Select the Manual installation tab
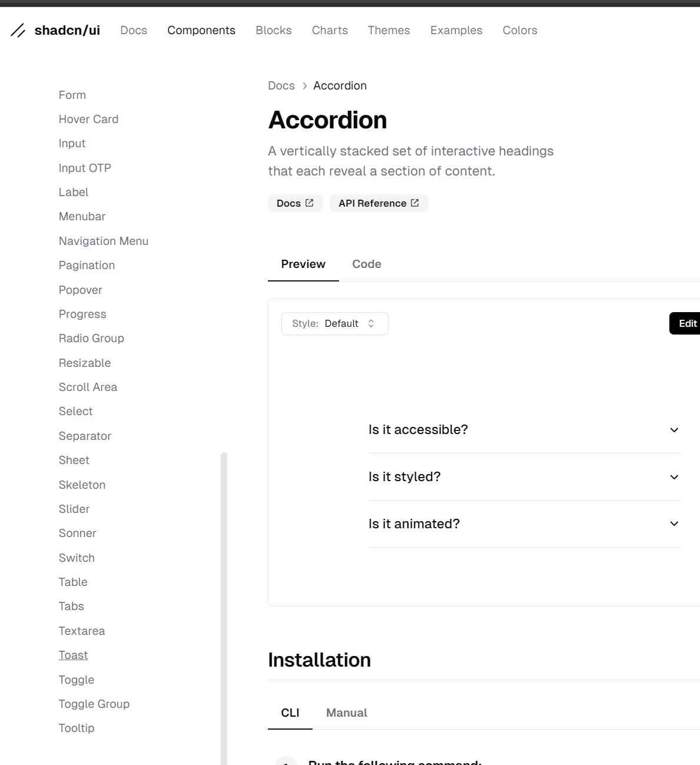The height and width of the screenshot is (765, 700). pyautogui.click(x=346, y=713)
